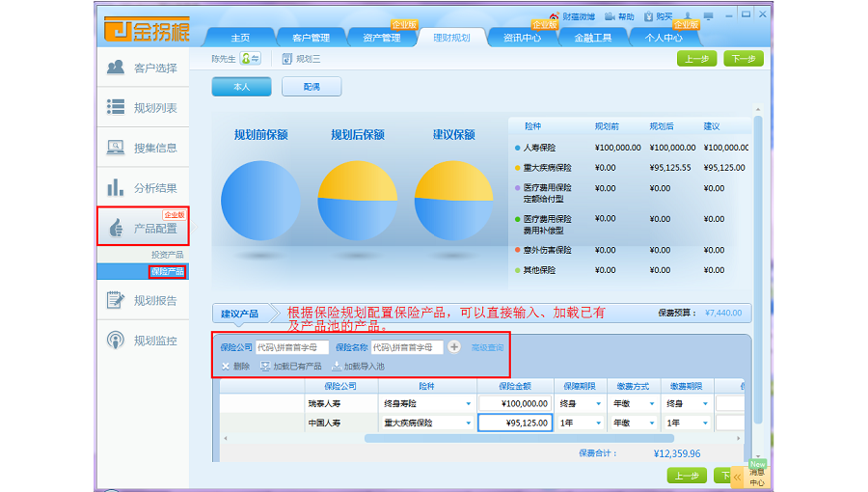Image resolution: width=868 pixels, height=492 pixels.
Task: Click the 客户选择 people icon in sidebar
Action: point(116,68)
